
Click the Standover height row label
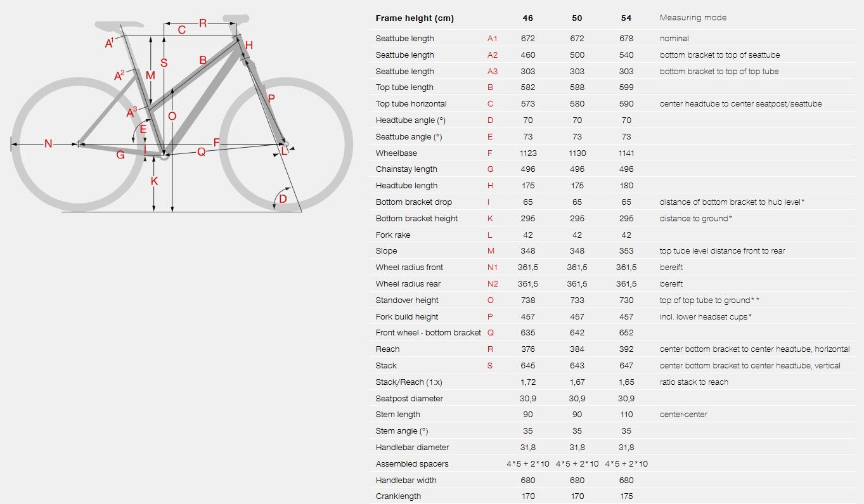click(407, 300)
